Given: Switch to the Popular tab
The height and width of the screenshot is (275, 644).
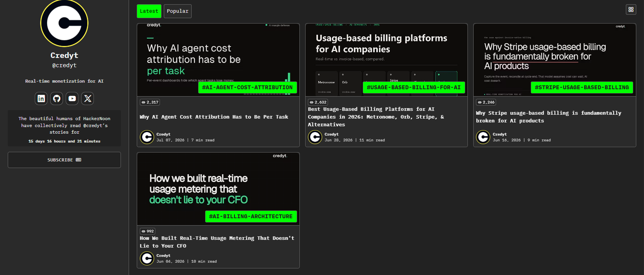Looking at the screenshot, I should point(178,11).
